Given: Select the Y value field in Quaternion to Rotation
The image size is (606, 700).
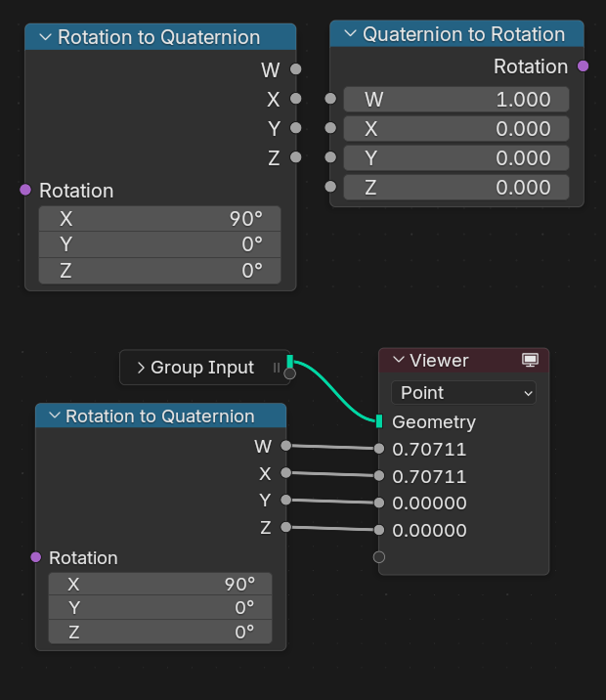Looking at the screenshot, I should point(455,158).
